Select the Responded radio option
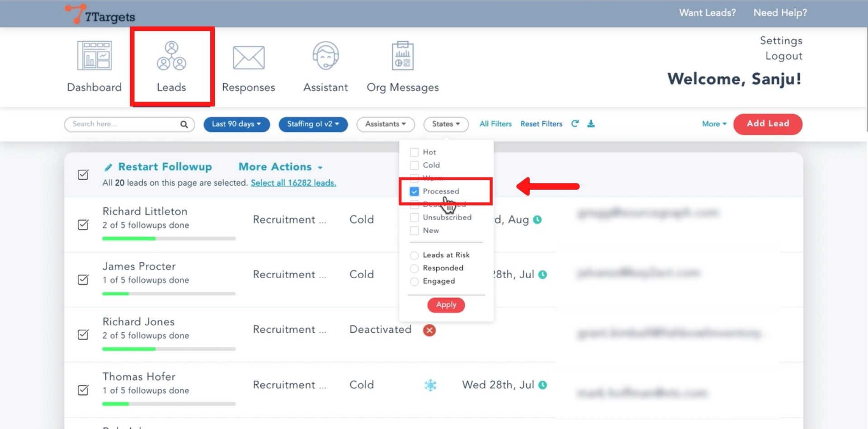The height and width of the screenshot is (429, 868). (414, 268)
